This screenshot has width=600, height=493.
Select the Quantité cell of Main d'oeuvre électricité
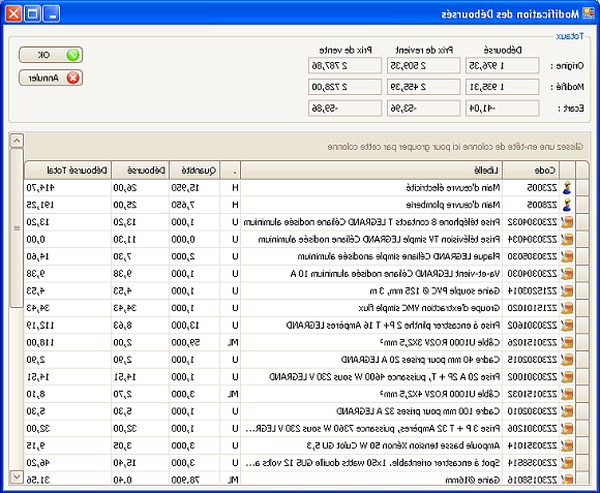tap(195, 187)
